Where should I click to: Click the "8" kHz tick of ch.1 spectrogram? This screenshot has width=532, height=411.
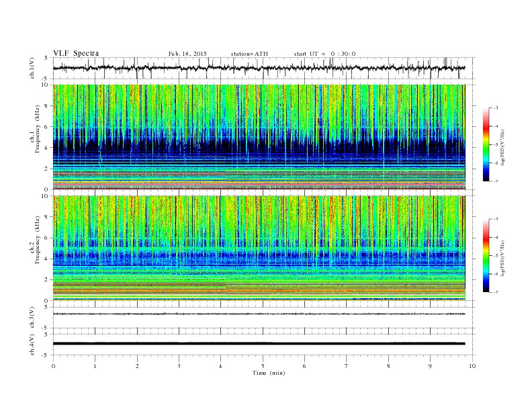pyautogui.click(x=46, y=106)
